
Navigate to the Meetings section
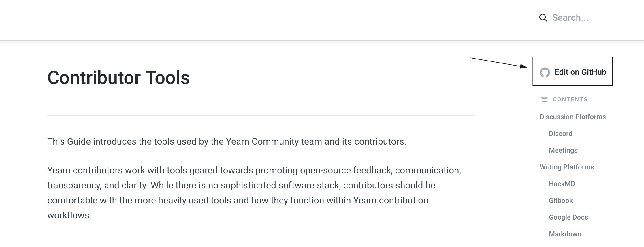click(x=563, y=150)
